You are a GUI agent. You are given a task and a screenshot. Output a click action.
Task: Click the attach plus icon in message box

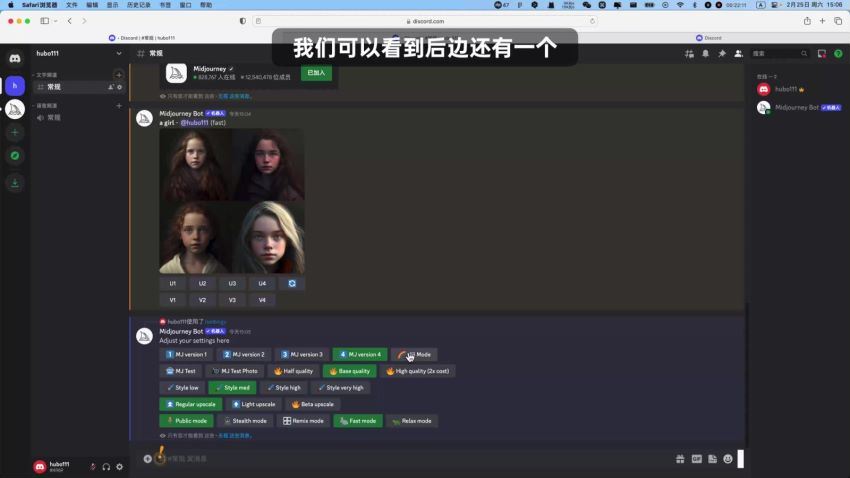147,459
